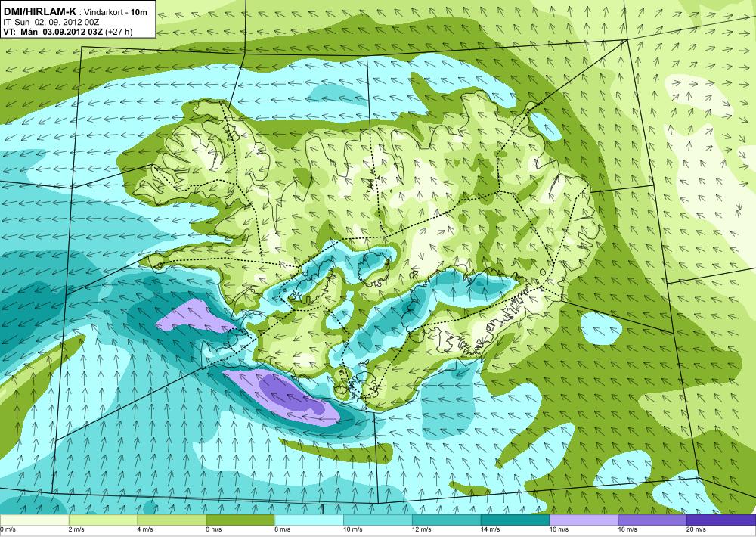756x537 pixels.
Task: Click the '12 m/s' legend label
Action: pos(421,529)
